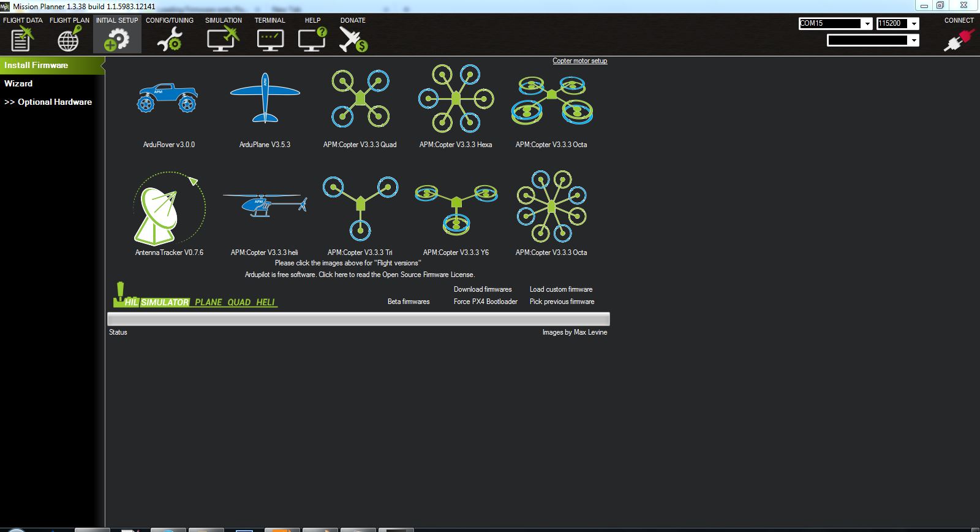Click the HIL simulator QUAD option

click(x=239, y=302)
